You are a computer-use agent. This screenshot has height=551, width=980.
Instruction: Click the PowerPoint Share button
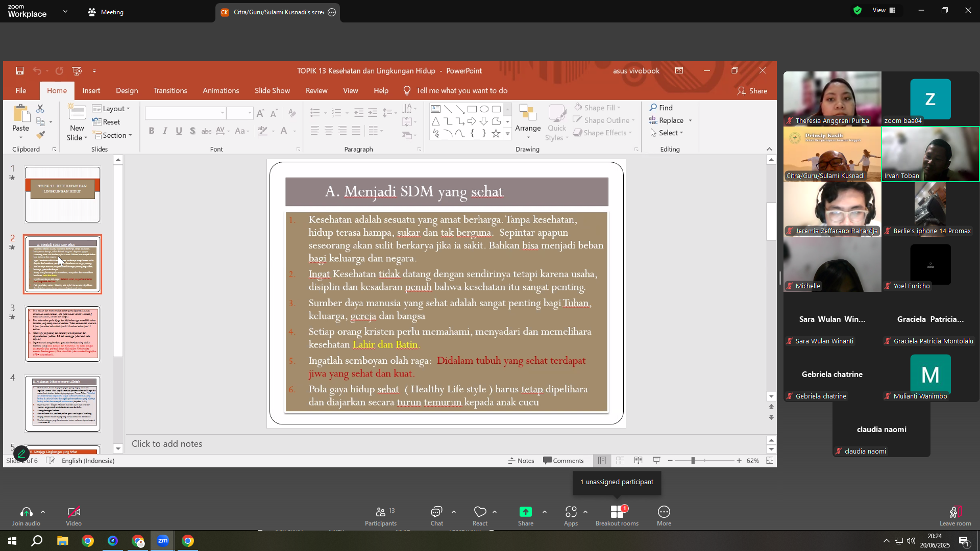click(752, 91)
